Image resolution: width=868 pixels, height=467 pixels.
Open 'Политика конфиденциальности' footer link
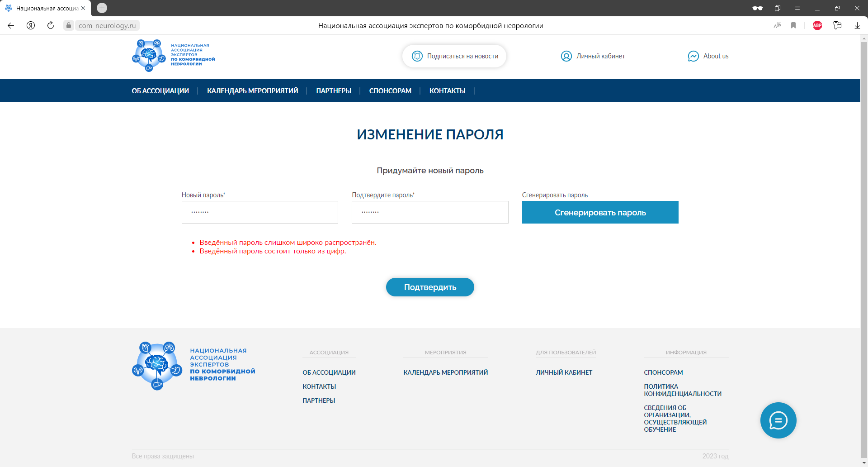(682, 390)
